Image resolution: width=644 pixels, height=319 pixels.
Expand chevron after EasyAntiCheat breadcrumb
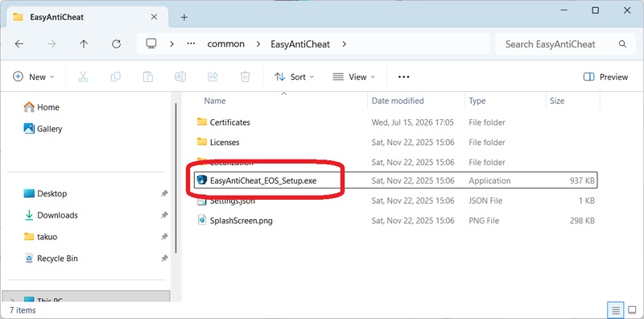pyautogui.click(x=345, y=44)
